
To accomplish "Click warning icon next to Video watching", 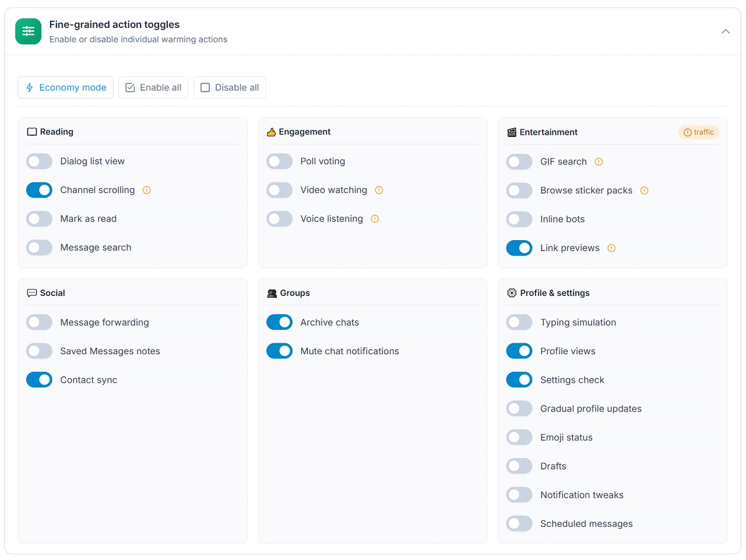I will [x=379, y=190].
